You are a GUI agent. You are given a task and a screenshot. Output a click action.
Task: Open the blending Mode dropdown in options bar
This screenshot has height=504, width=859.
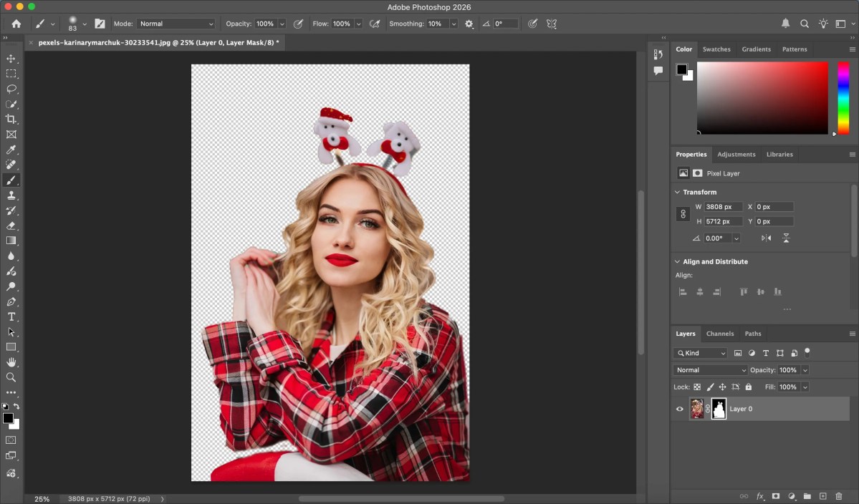tap(176, 23)
